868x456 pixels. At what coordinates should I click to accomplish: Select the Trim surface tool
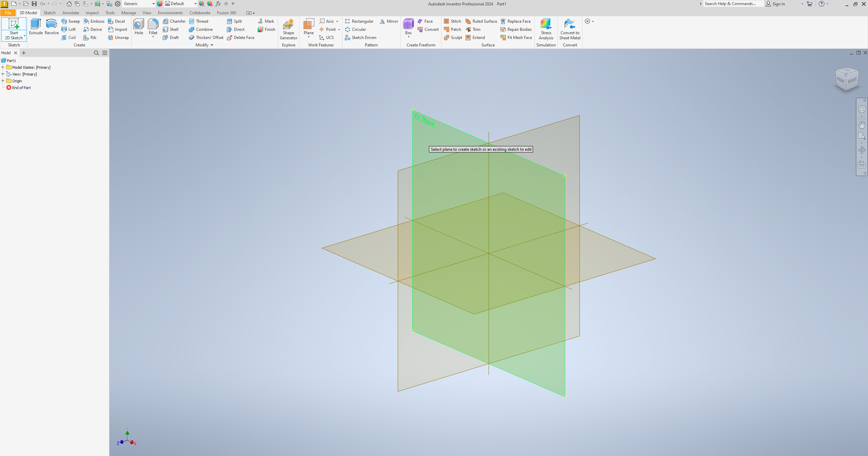473,29
